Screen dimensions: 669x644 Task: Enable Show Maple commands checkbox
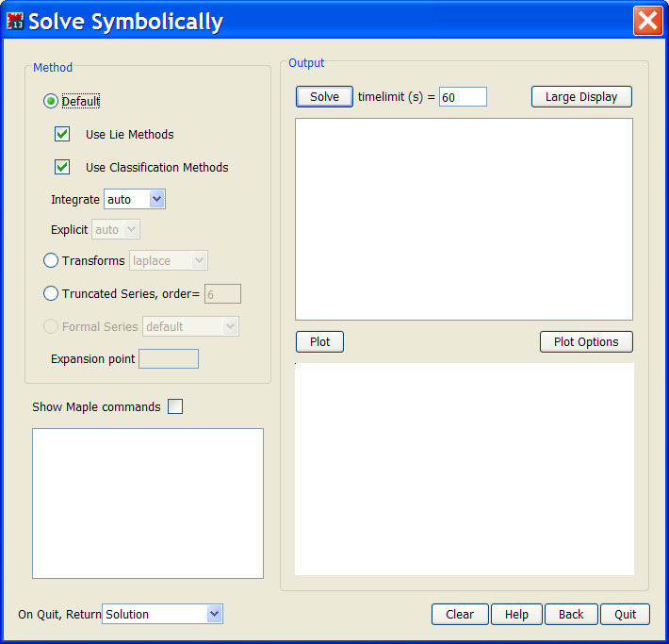pos(175,406)
